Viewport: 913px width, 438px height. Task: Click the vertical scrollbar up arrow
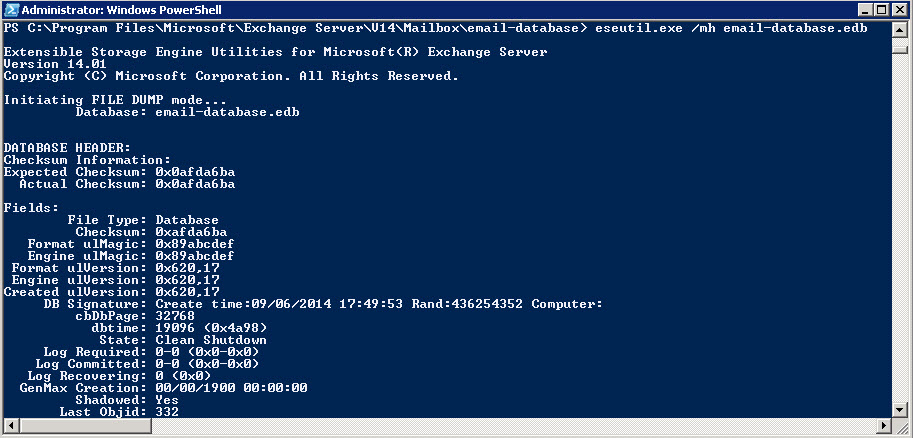(x=900, y=30)
